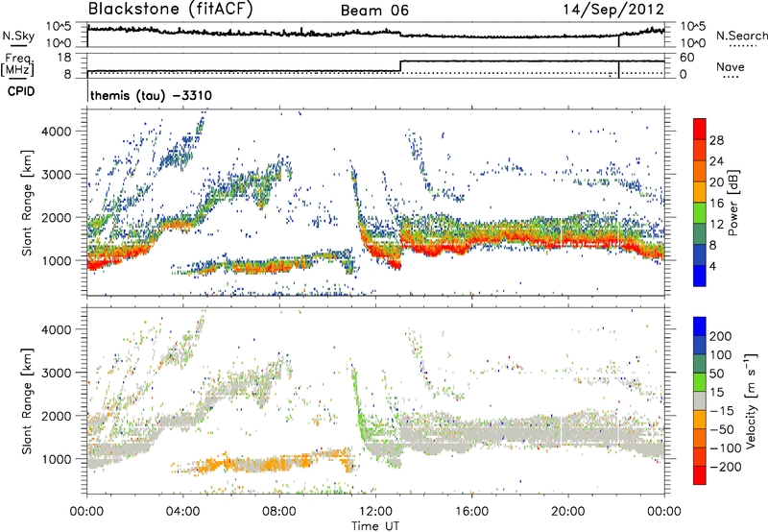This screenshot has width=768, height=532.
Task: Click the blue bottom of power colorbar
Action: pos(700,276)
